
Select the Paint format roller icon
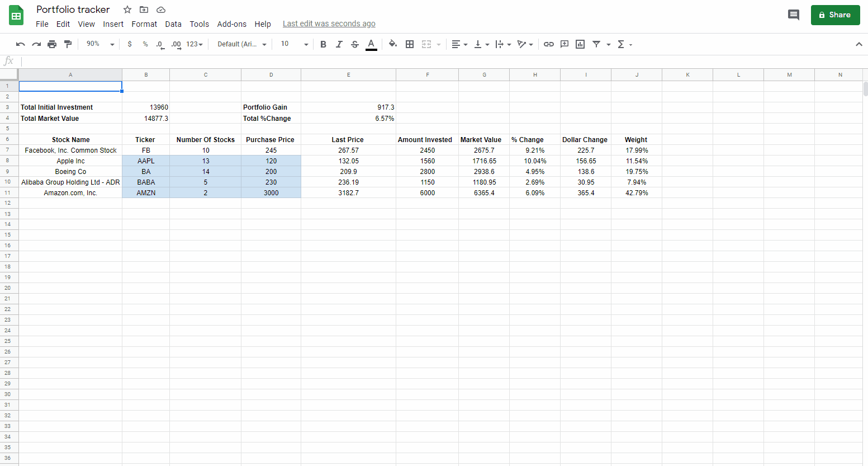pyautogui.click(x=68, y=44)
